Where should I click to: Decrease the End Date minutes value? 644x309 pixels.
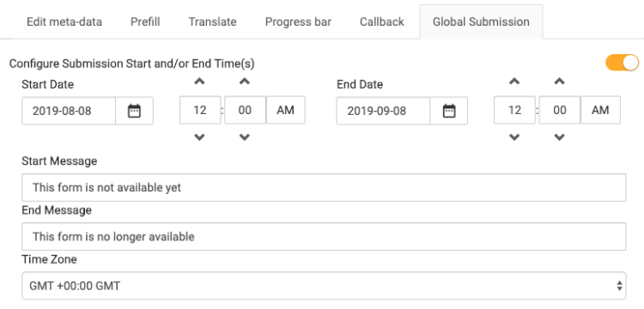[559, 138]
